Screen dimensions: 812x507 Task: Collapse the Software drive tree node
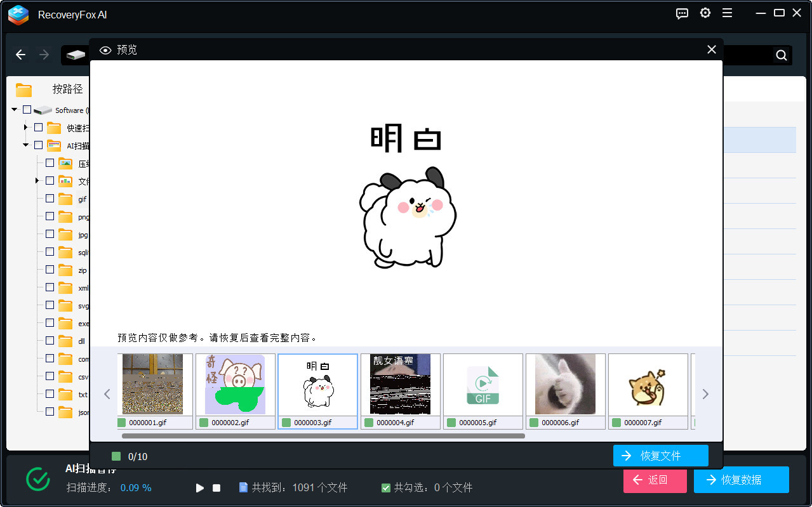pos(14,110)
